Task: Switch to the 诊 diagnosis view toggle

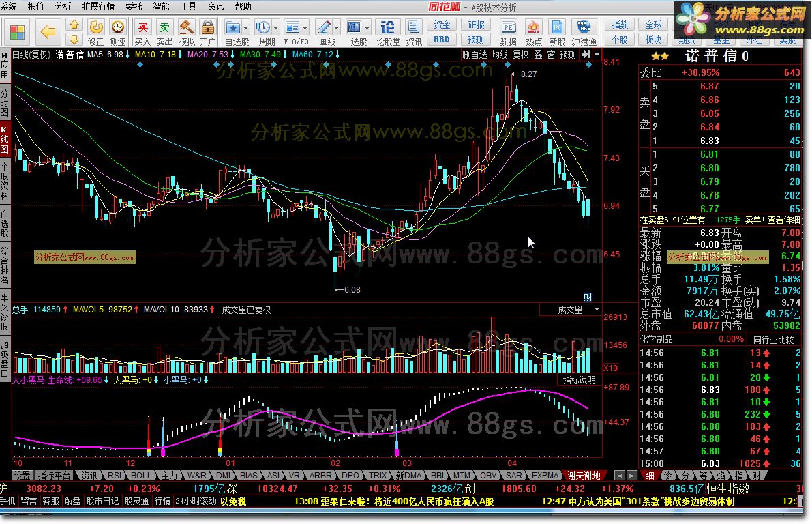Action: click(x=667, y=476)
